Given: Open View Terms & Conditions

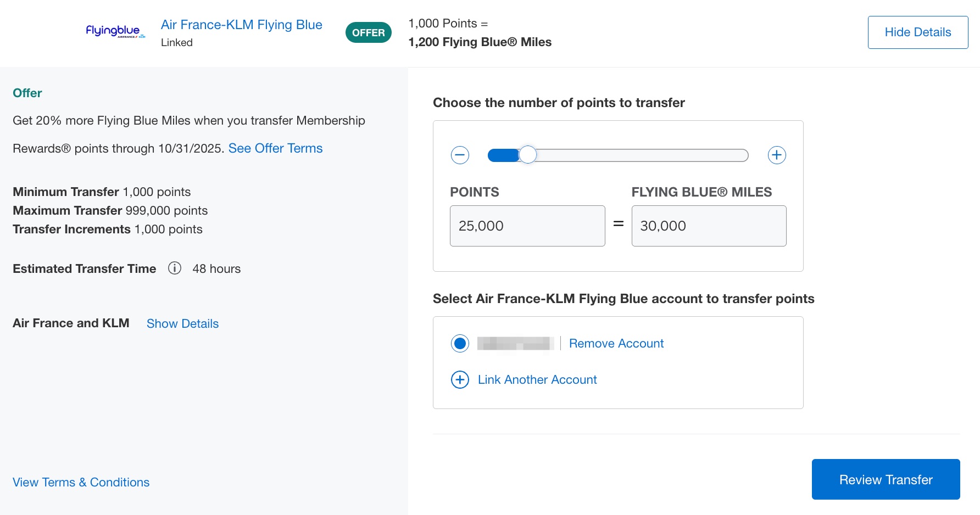Looking at the screenshot, I should pos(81,482).
